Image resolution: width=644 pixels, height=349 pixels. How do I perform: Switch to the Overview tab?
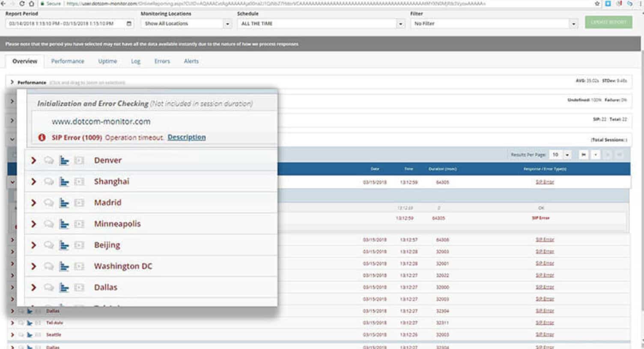(25, 61)
